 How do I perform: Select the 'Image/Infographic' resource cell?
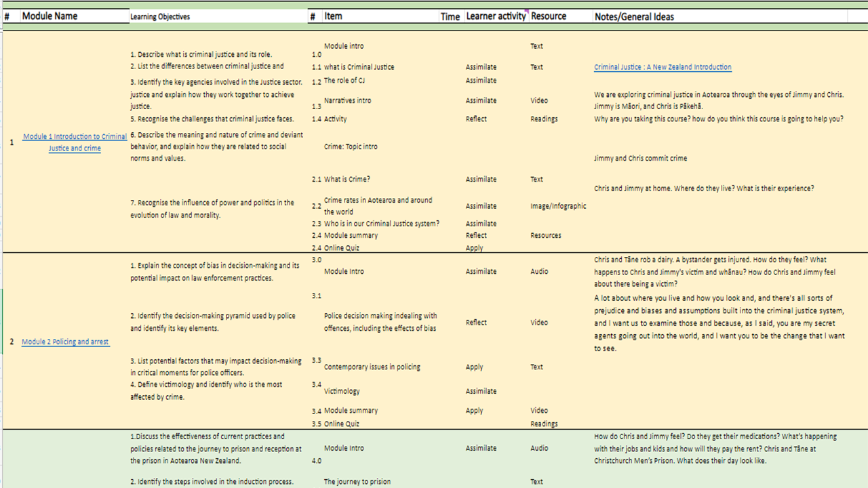558,206
